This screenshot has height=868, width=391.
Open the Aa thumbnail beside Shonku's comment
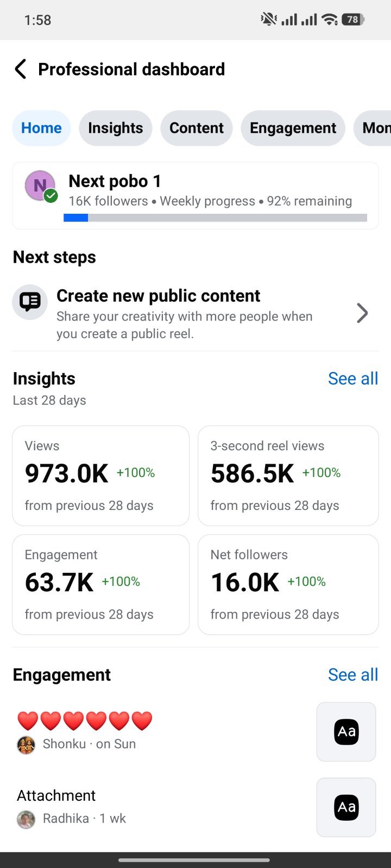coord(346,732)
